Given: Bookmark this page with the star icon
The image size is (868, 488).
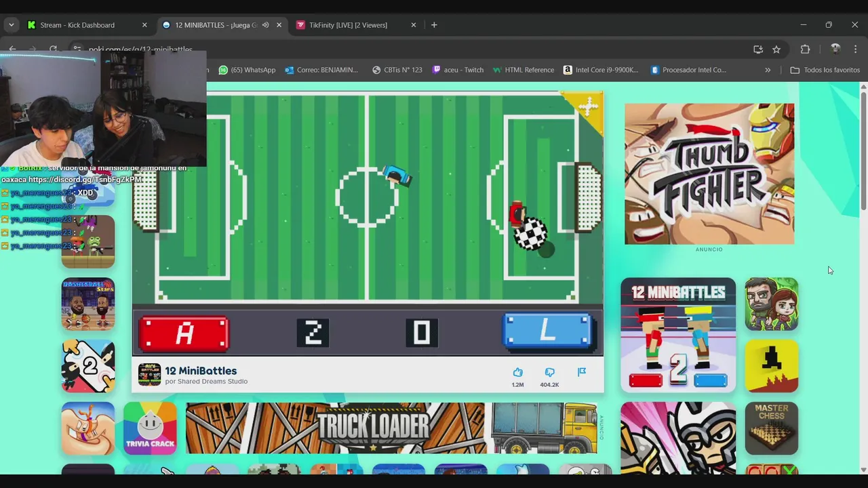Looking at the screenshot, I should 776,49.
